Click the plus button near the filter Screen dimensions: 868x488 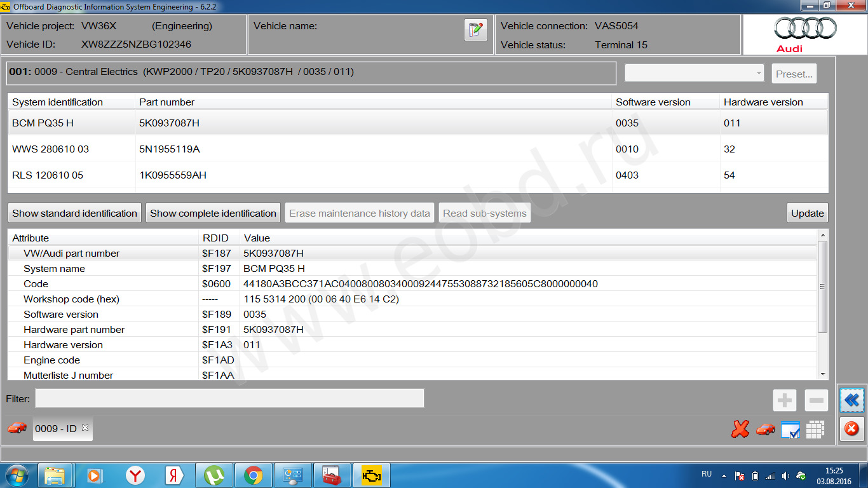coord(785,400)
